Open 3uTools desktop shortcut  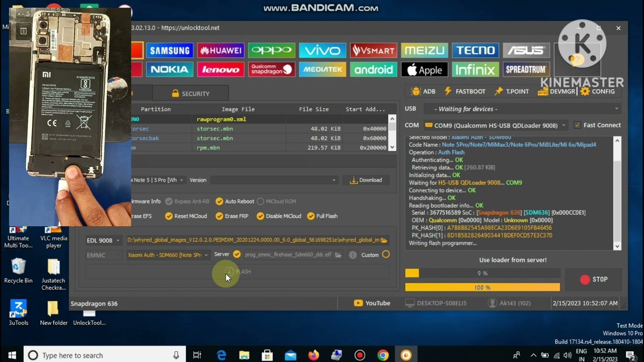(19, 313)
